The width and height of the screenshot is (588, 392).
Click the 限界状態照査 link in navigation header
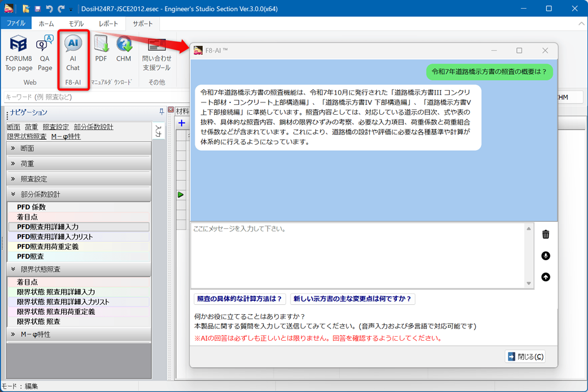click(x=26, y=136)
